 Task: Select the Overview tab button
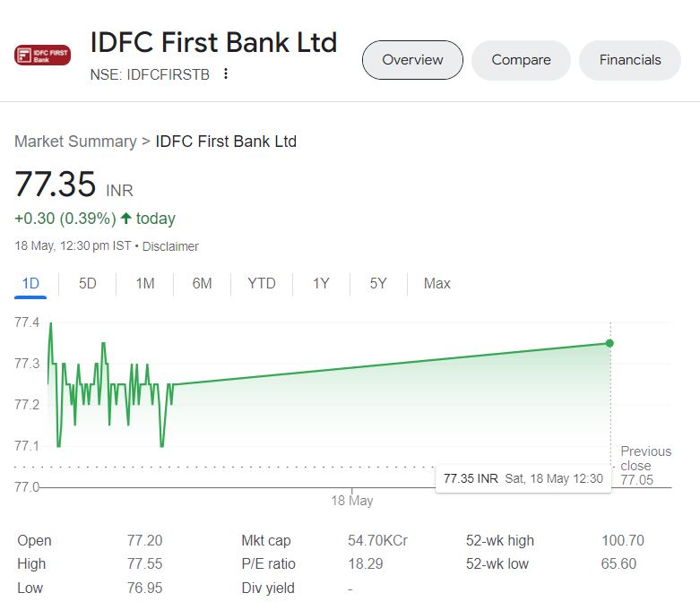click(x=412, y=60)
